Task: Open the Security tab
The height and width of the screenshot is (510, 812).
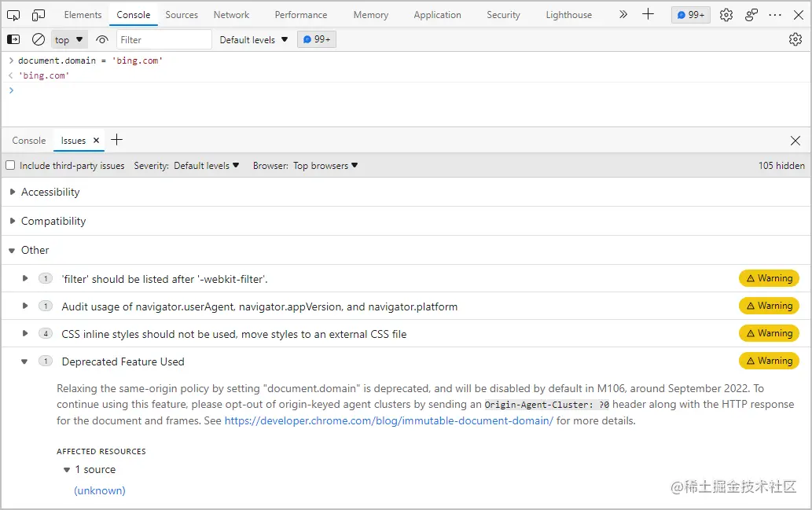Action: coord(503,15)
